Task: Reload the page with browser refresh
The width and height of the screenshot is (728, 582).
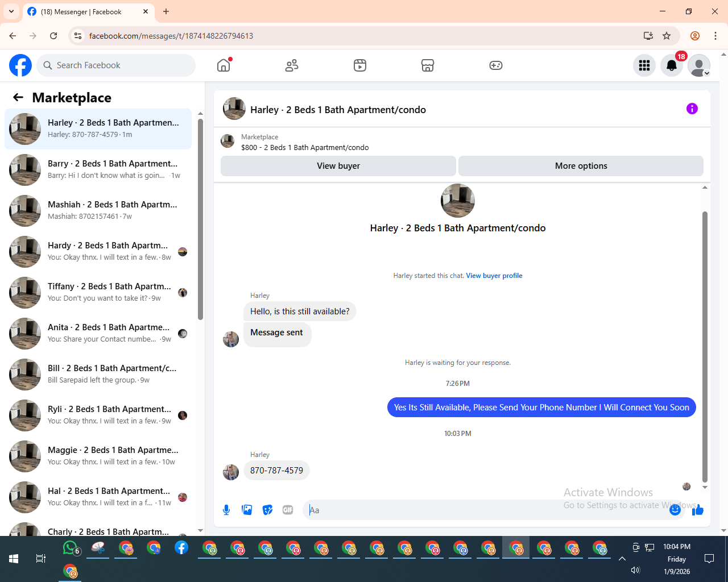Action: tap(53, 36)
